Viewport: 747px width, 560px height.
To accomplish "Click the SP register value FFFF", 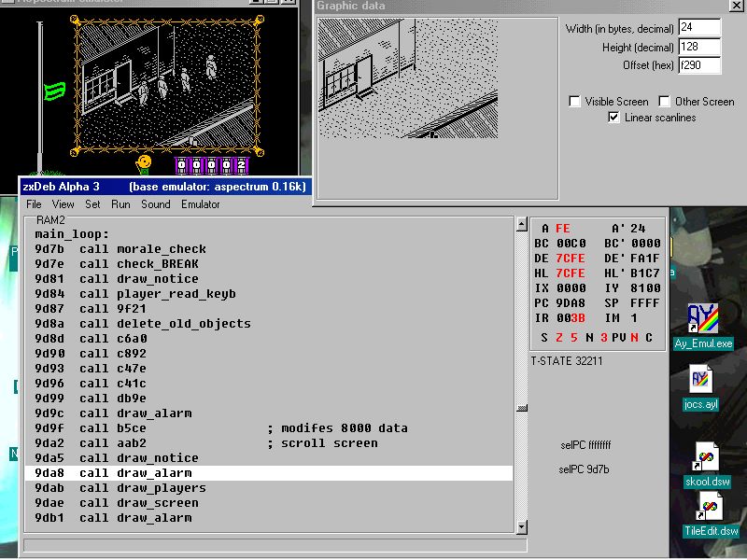I will 645,302.
